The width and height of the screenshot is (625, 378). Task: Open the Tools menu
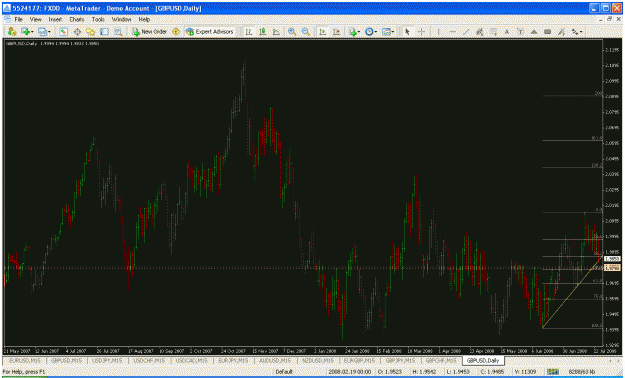tap(98, 19)
